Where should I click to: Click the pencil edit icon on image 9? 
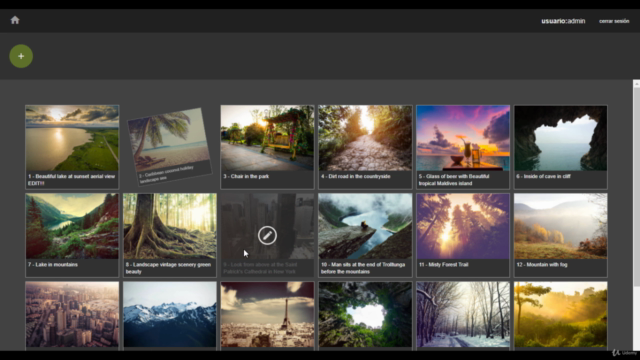pos(267,235)
